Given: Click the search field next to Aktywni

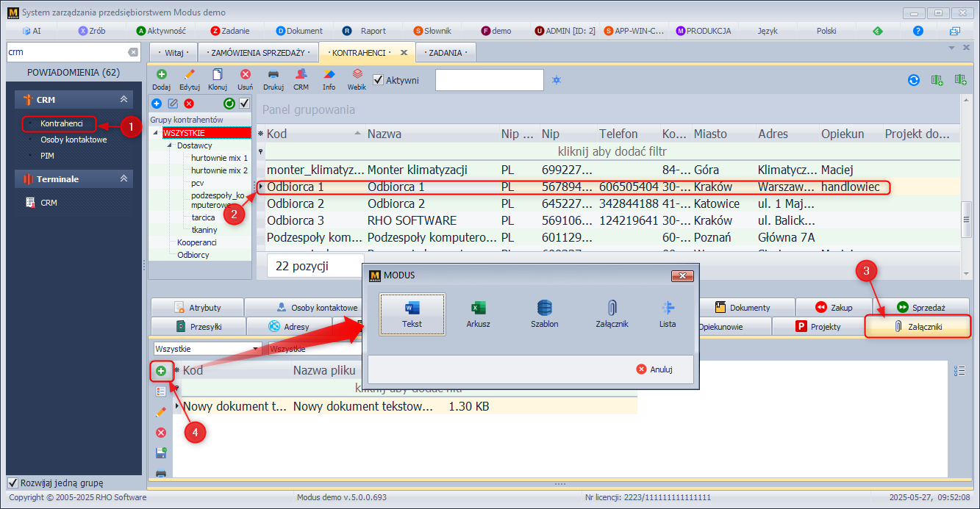Looking at the screenshot, I should pyautogui.click(x=489, y=80).
